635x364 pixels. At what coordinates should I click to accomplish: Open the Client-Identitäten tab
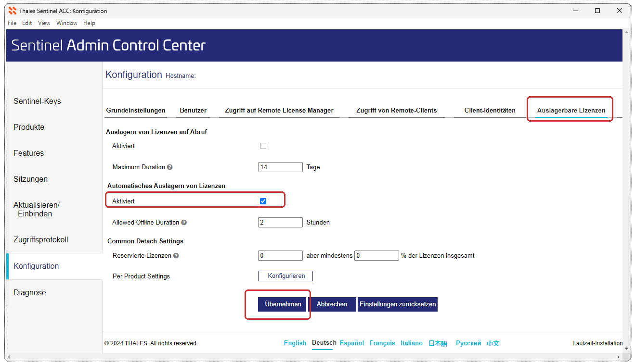pyautogui.click(x=490, y=111)
